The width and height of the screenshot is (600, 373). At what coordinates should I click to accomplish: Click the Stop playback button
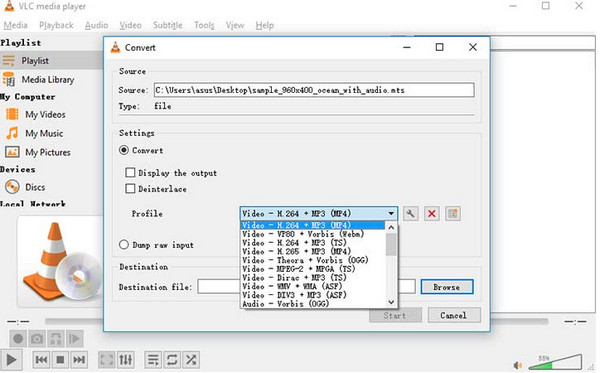[60, 360]
